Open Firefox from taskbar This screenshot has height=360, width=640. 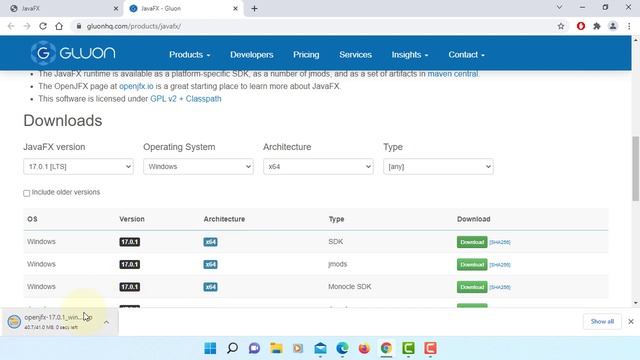[364, 348]
